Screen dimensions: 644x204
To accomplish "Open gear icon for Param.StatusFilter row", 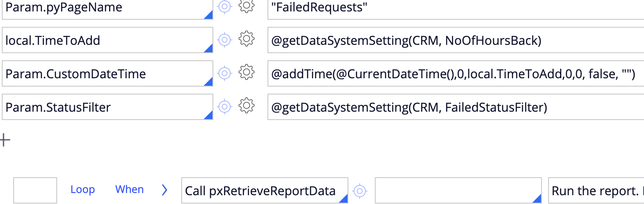I will (246, 106).
